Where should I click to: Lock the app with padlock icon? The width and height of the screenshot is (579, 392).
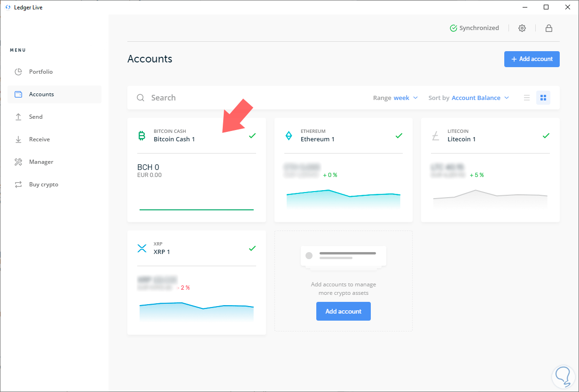coord(548,28)
